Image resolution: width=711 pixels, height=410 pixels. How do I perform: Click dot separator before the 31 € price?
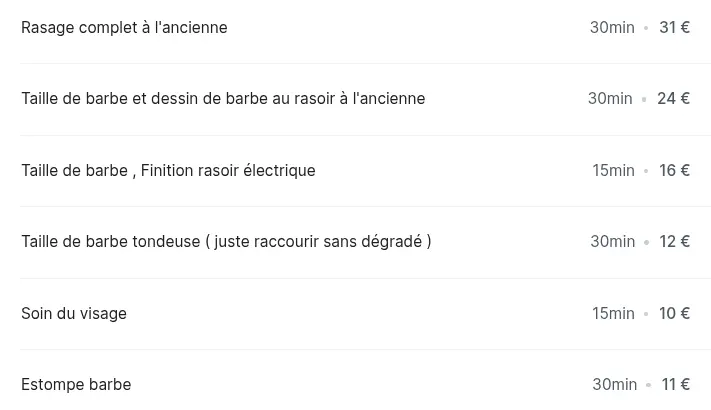click(x=647, y=29)
